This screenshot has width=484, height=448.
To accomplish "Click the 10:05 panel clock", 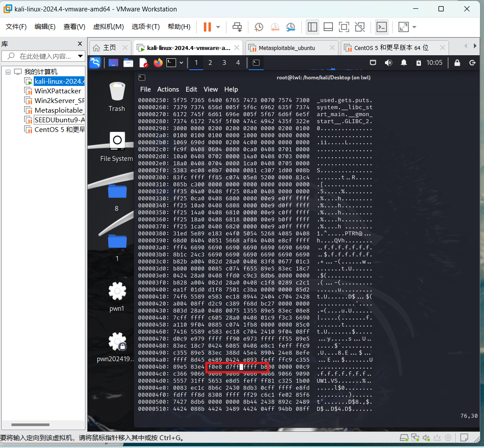I will pos(435,63).
